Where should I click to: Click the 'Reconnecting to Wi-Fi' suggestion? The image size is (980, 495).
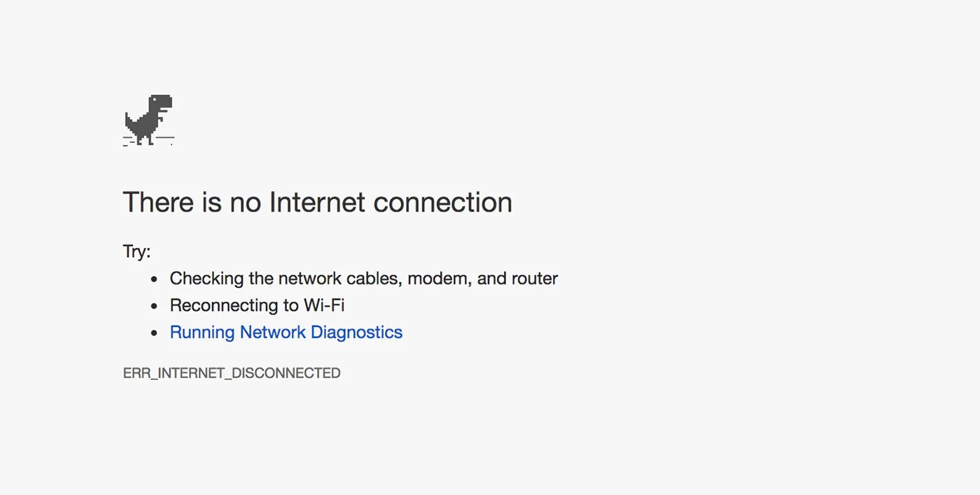click(258, 306)
